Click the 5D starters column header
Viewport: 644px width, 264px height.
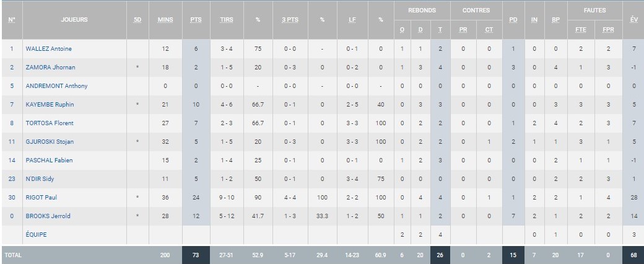click(x=137, y=20)
